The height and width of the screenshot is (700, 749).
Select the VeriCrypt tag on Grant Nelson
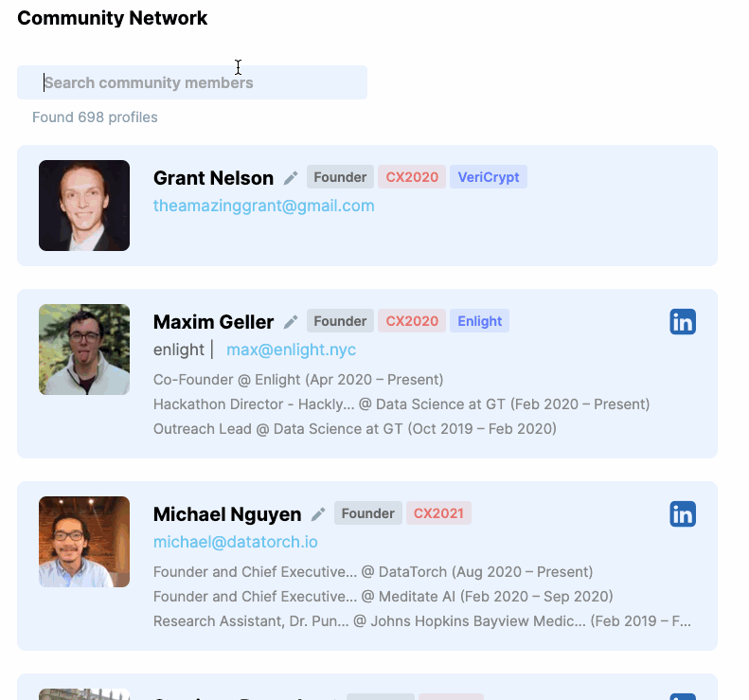(x=489, y=177)
